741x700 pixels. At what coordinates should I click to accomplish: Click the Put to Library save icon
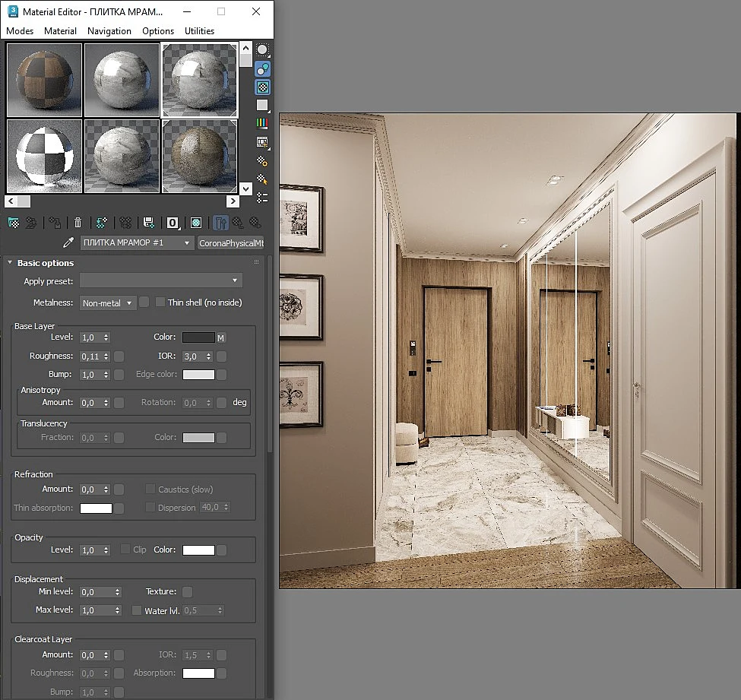148,223
